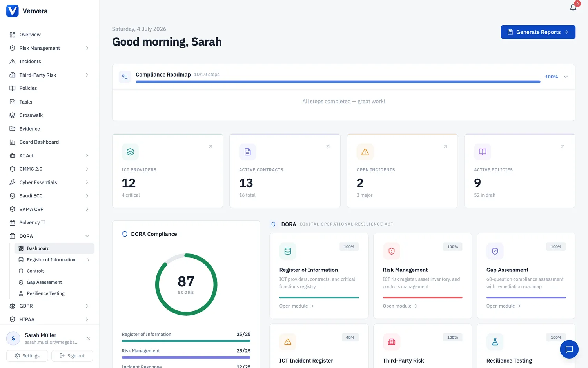This screenshot has height=368, width=588.
Task: Open Open Incidents card arrow icon
Action: [445, 146]
